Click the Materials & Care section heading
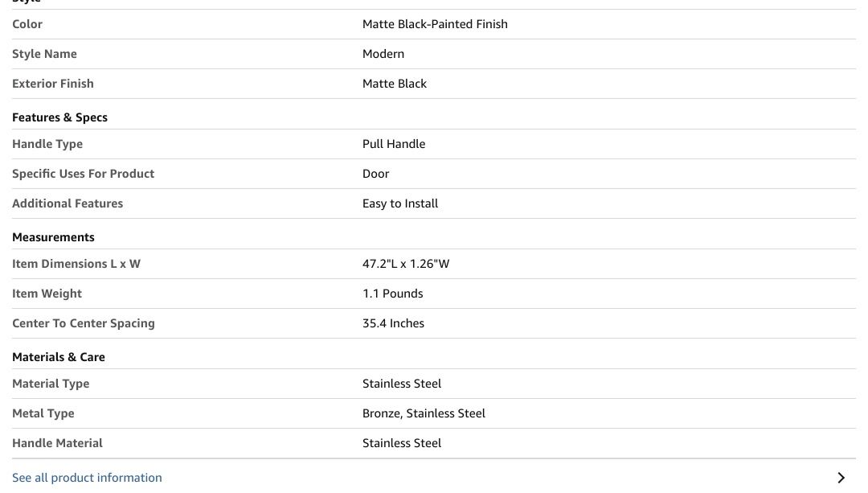The image size is (868, 493). click(59, 357)
